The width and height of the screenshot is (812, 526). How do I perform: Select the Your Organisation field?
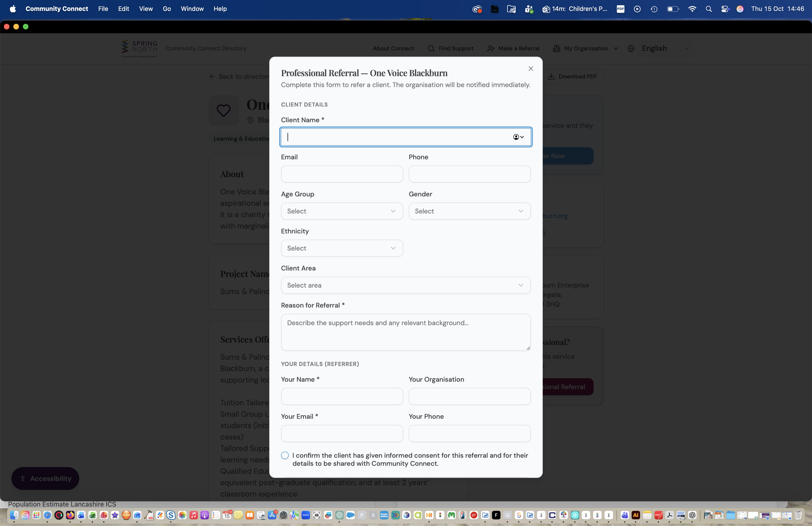coord(469,396)
